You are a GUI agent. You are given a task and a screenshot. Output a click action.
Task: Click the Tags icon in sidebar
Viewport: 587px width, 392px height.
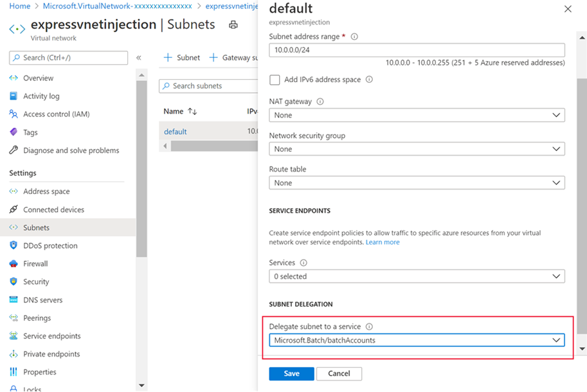(x=14, y=132)
